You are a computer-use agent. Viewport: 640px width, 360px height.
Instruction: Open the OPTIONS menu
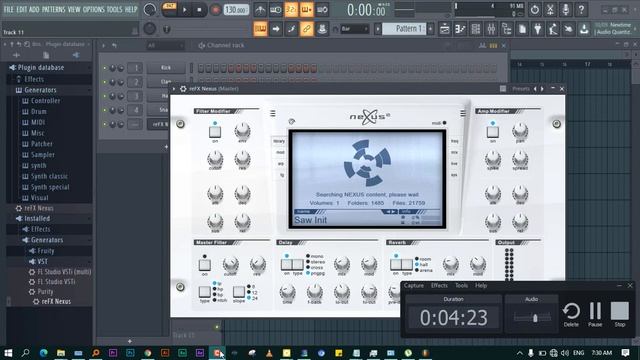click(93, 9)
